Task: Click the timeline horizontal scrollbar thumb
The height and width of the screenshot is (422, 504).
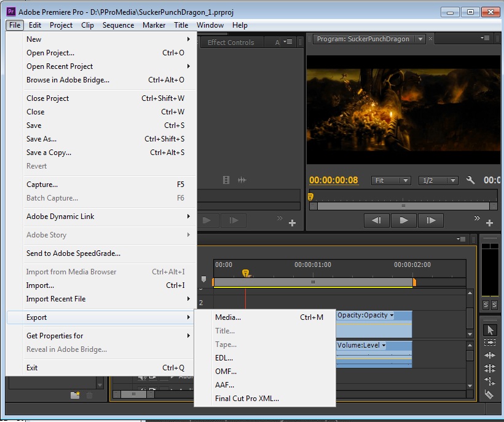Action: point(133,394)
